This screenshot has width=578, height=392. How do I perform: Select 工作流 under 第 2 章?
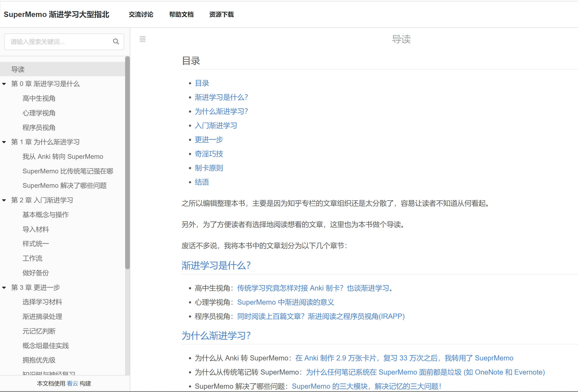coord(32,258)
